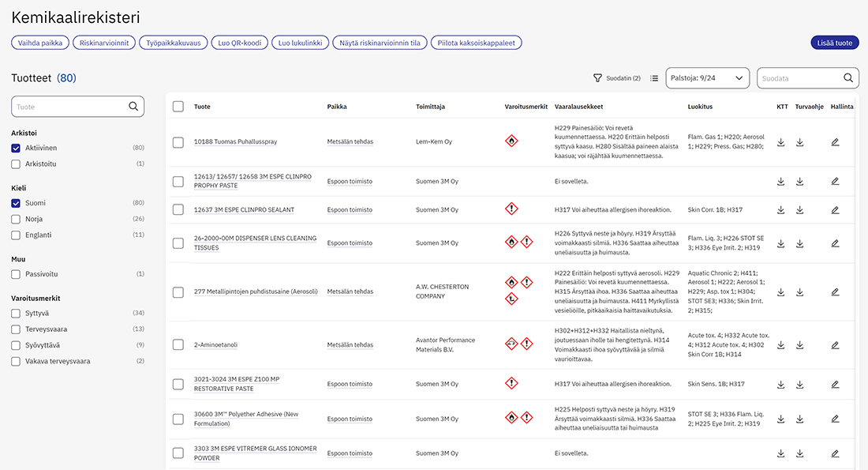Tick the select-all checkbox in table header
Screen dimensions: 868x470
[178, 107]
